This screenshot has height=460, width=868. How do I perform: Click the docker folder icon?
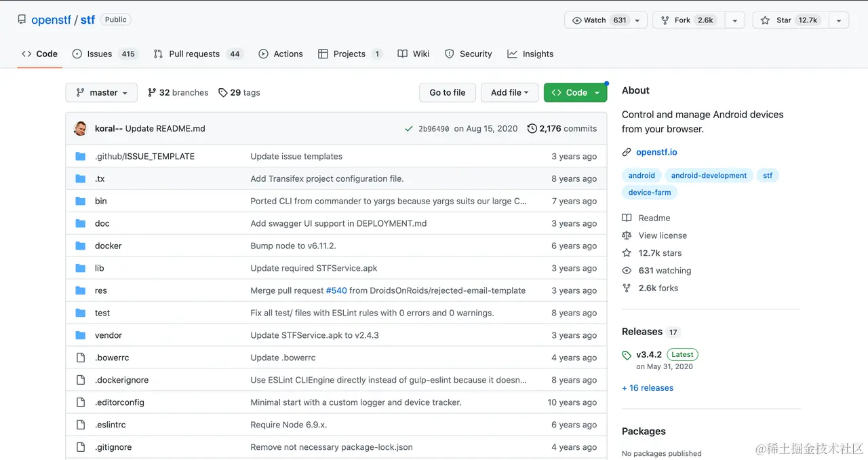click(x=81, y=246)
